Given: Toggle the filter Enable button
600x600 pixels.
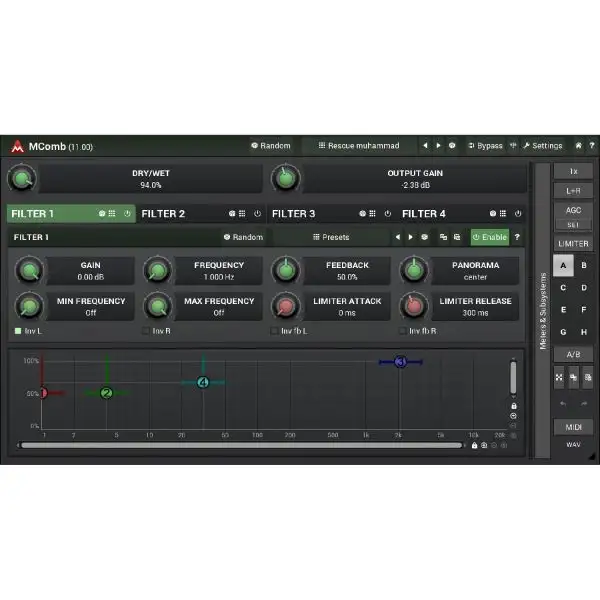Looking at the screenshot, I should point(490,237).
